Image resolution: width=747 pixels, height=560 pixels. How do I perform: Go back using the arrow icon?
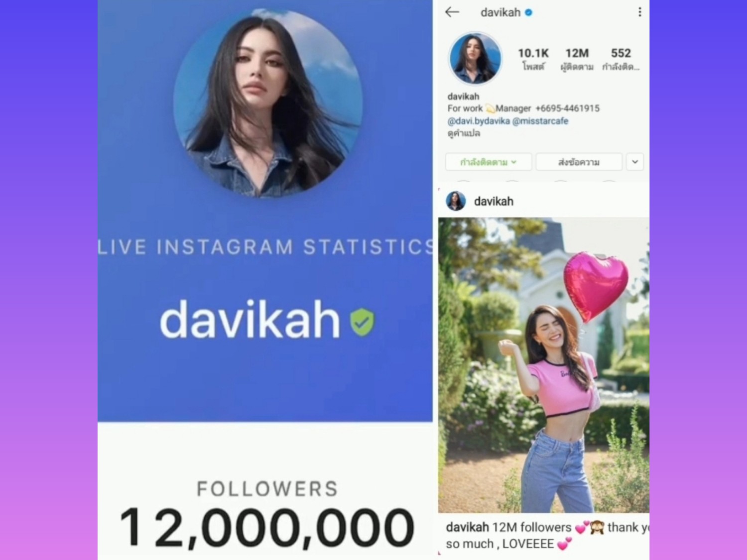(x=452, y=12)
